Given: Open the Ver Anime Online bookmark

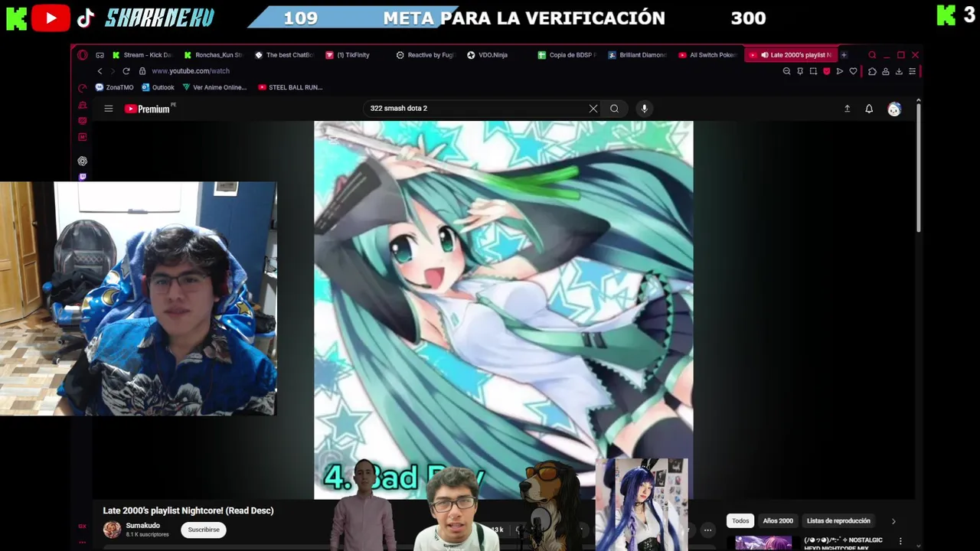Looking at the screenshot, I should [214, 87].
